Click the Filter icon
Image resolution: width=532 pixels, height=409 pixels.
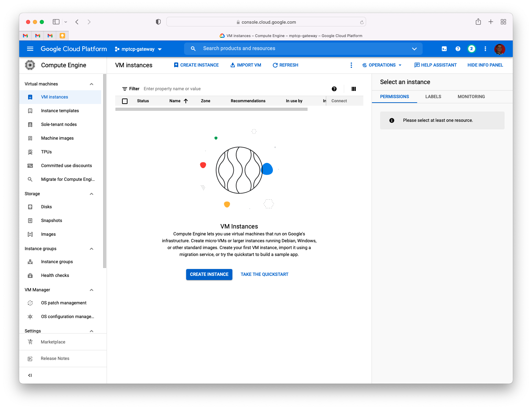[x=125, y=89]
